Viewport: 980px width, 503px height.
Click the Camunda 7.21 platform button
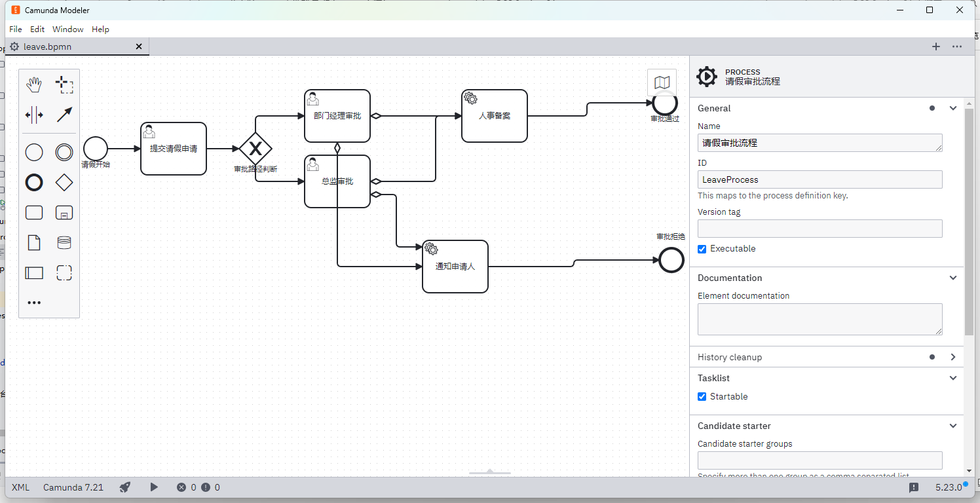click(x=73, y=487)
